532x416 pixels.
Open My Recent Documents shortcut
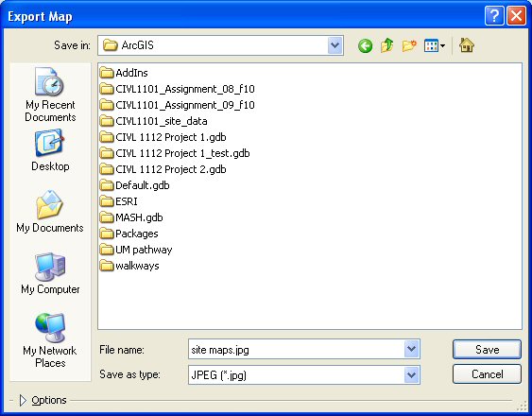click(50, 95)
